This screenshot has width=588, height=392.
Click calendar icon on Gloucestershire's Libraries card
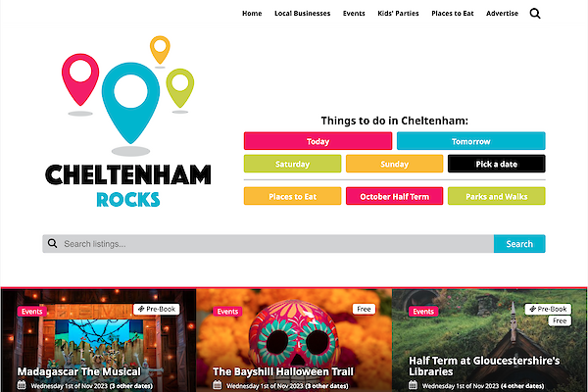click(413, 385)
